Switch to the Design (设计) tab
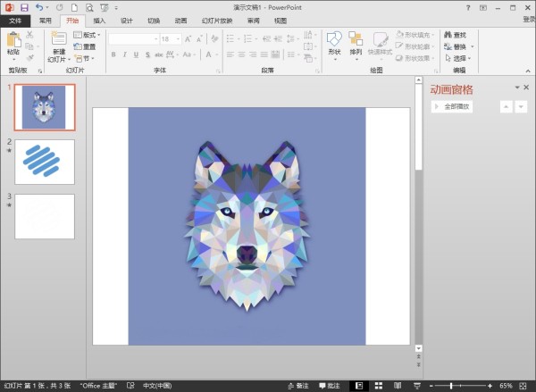 click(x=126, y=20)
